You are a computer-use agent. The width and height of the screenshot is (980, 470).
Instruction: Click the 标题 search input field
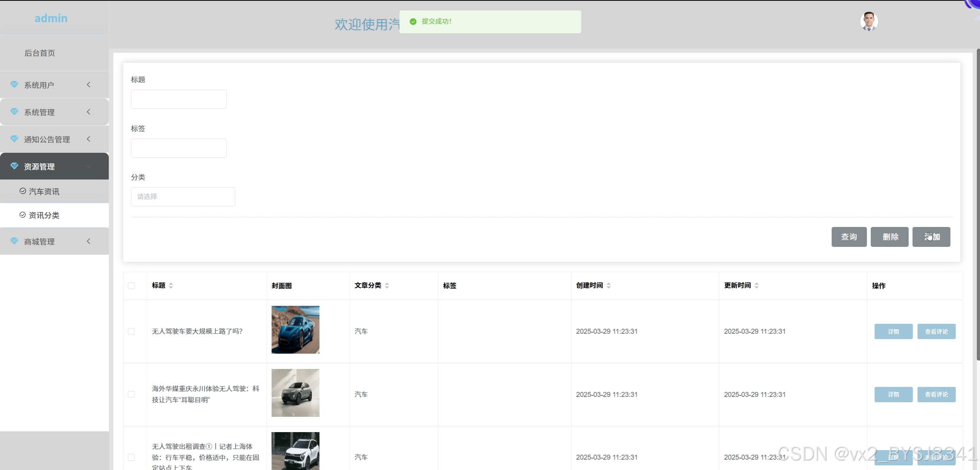point(178,99)
